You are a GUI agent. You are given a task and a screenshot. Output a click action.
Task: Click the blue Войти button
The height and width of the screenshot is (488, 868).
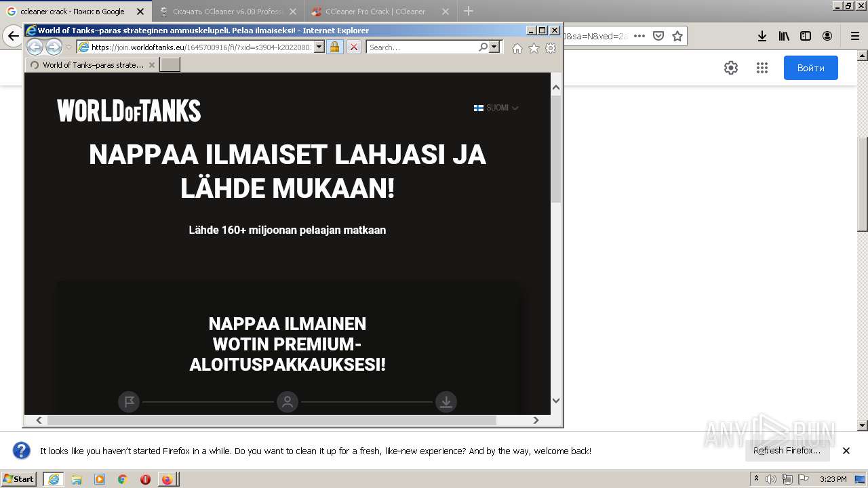pos(811,68)
